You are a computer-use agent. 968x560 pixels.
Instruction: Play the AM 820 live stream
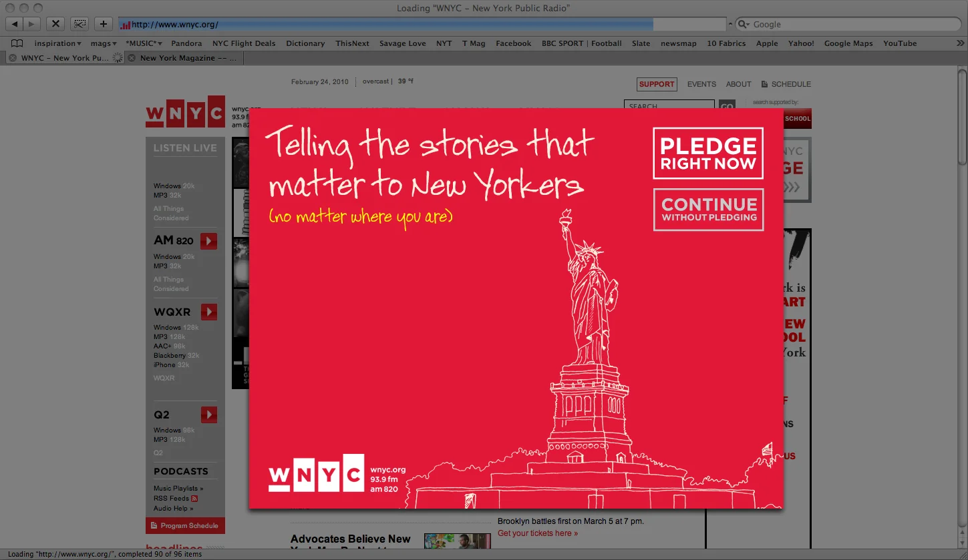(208, 241)
